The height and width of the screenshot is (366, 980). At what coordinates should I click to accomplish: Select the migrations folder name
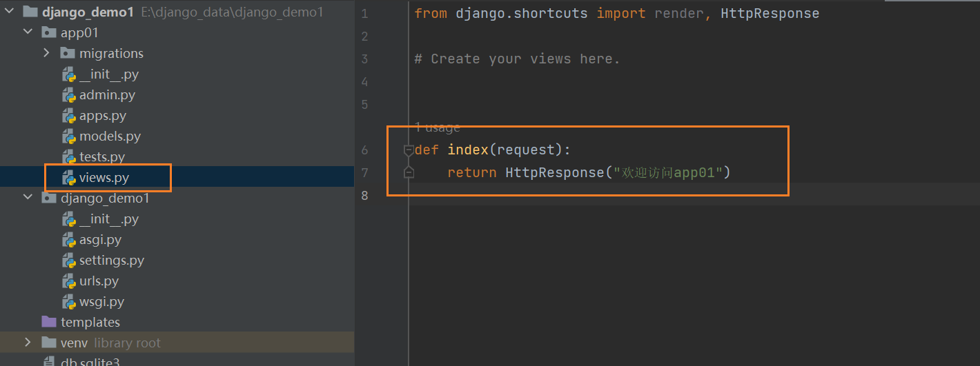[x=111, y=54]
